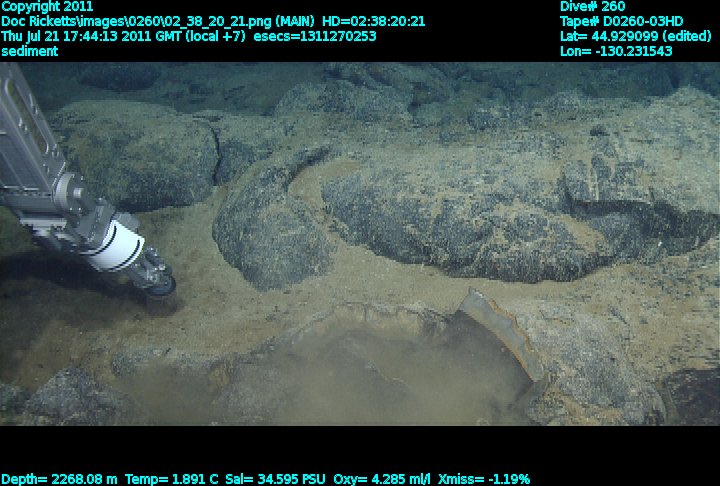The image size is (720, 486).
Task: Click the ROV manipulator arm's white cylinder
Action: point(120,243)
